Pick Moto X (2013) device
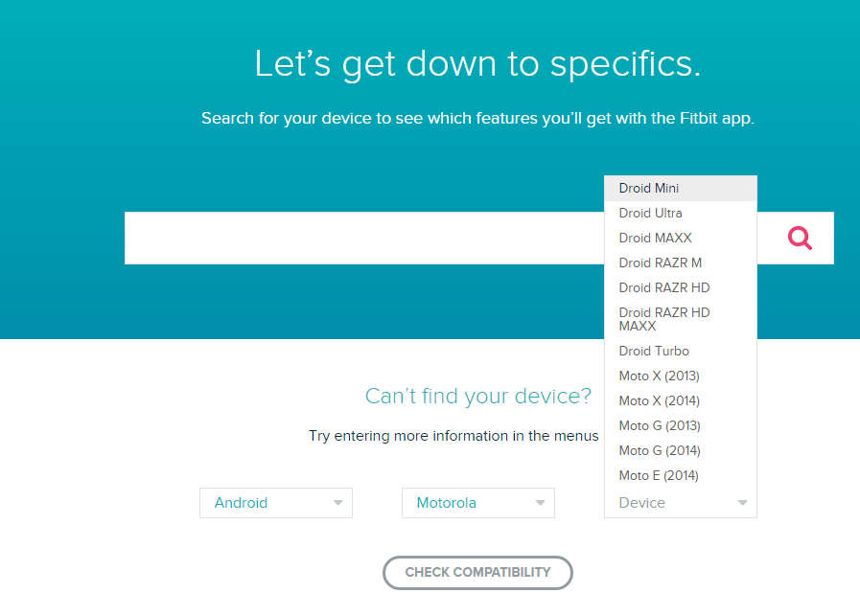This screenshot has width=860, height=616. [x=681, y=376]
